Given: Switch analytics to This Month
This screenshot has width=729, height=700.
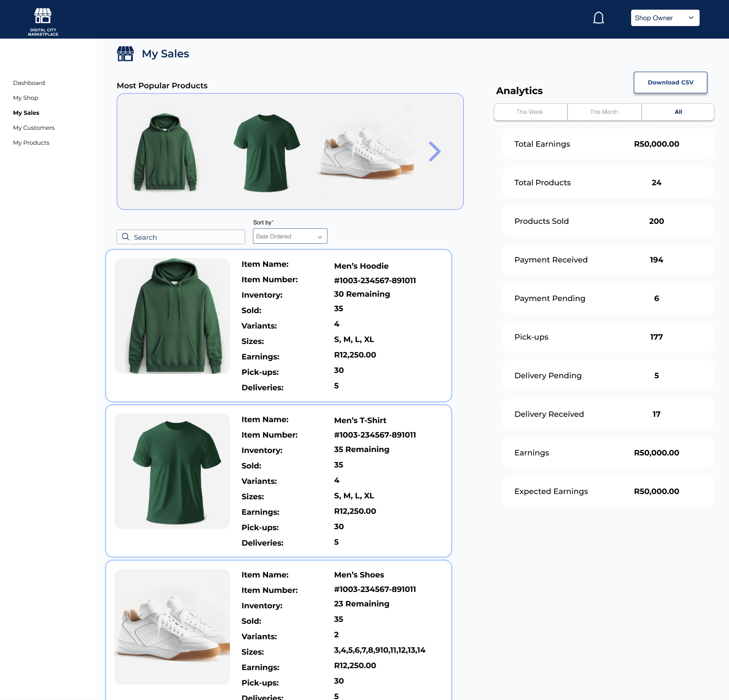Looking at the screenshot, I should [x=604, y=112].
